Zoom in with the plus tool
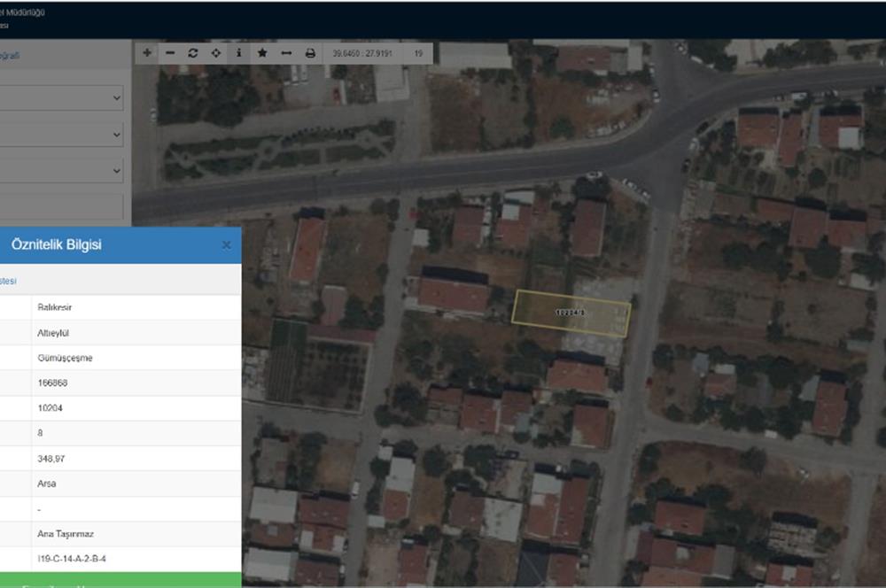 pos(147,53)
